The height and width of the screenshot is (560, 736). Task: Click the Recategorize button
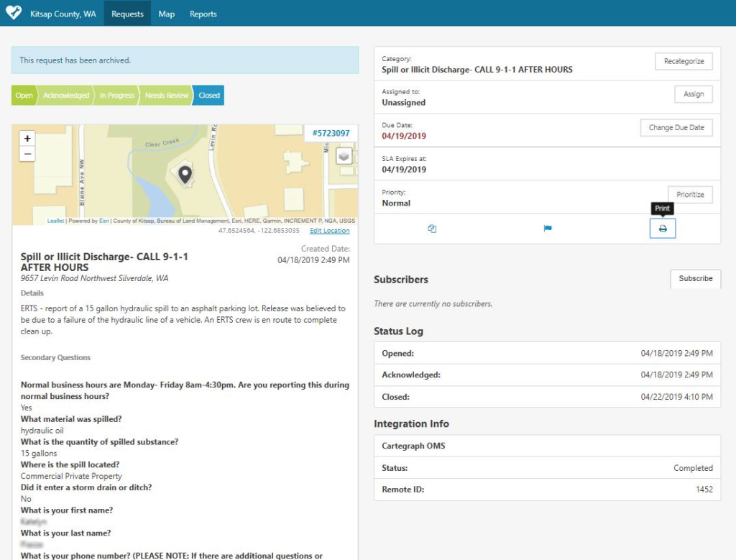pos(683,61)
